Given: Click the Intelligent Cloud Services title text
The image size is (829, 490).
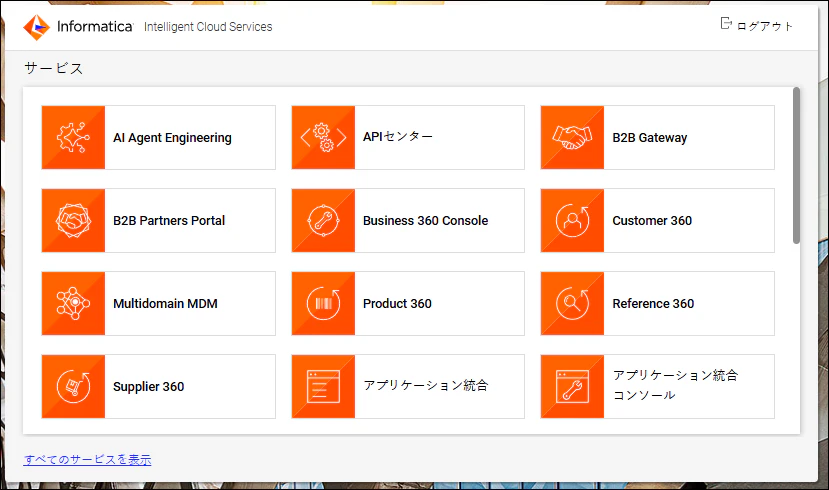Looking at the screenshot, I should 208,27.
